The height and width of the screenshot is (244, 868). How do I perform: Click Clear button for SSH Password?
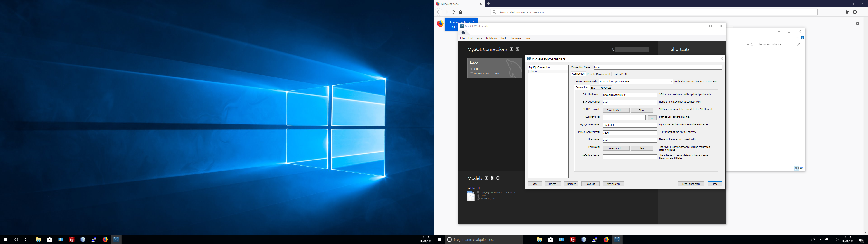tap(642, 110)
